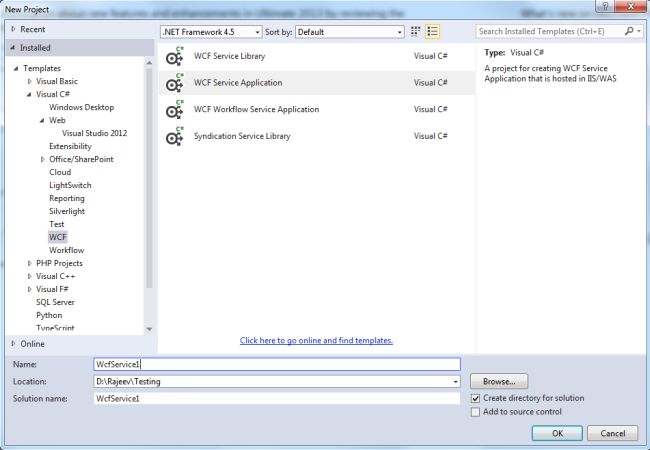Viewport: 650px width, 450px height.
Task: Select Python template category
Action: pos(49,315)
